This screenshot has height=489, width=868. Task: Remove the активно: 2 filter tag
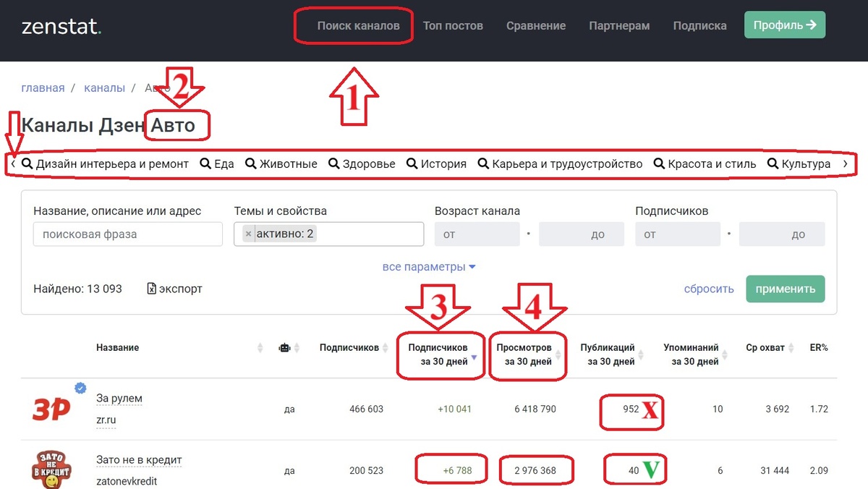248,234
